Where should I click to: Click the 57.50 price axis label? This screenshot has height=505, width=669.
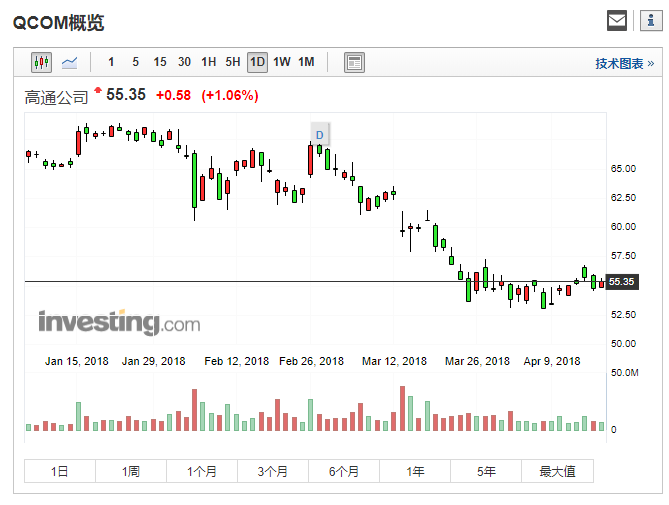(x=623, y=255)
